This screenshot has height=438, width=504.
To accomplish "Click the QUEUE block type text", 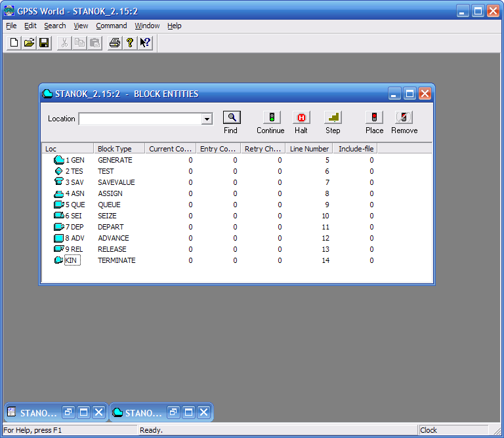I will [x=110, y=205].
